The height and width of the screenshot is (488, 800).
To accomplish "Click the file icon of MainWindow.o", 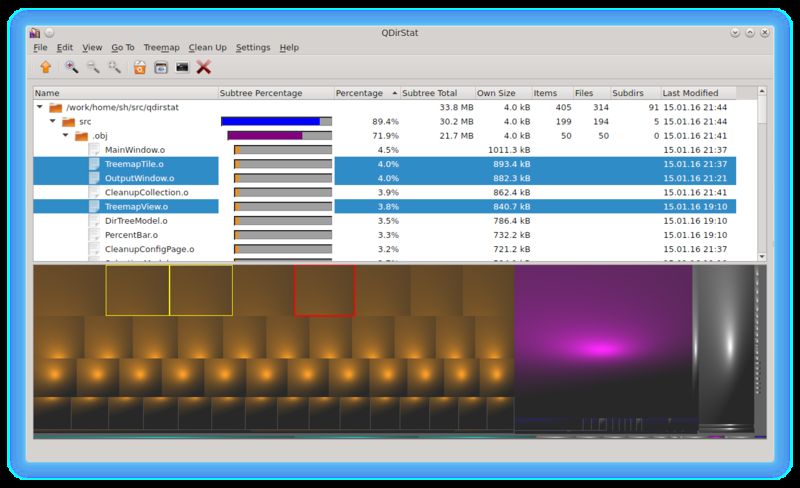I will point(94,150).
